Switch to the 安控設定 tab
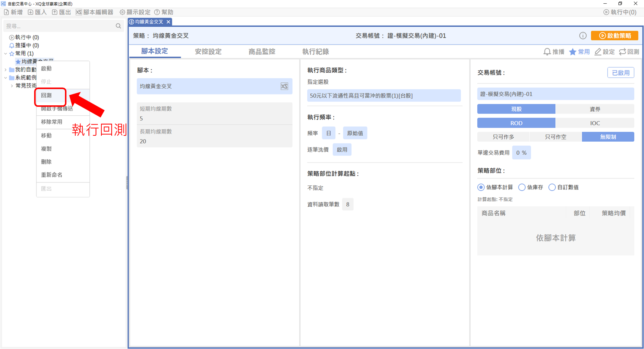 tap(208, 52)
